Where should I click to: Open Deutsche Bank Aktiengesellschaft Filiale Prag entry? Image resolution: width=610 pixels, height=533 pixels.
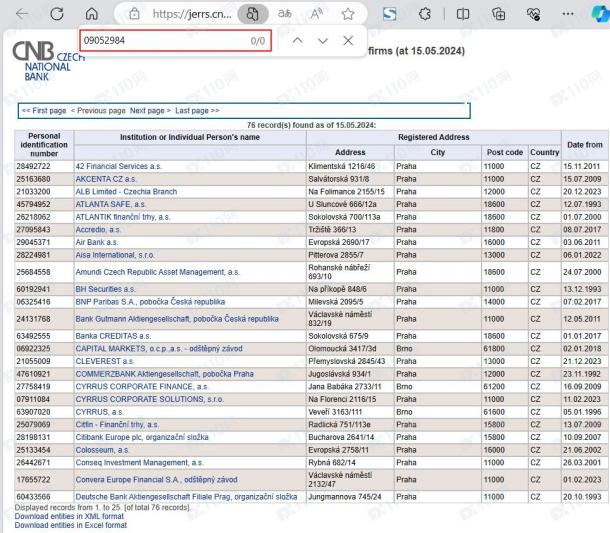(x=186, y=496)
